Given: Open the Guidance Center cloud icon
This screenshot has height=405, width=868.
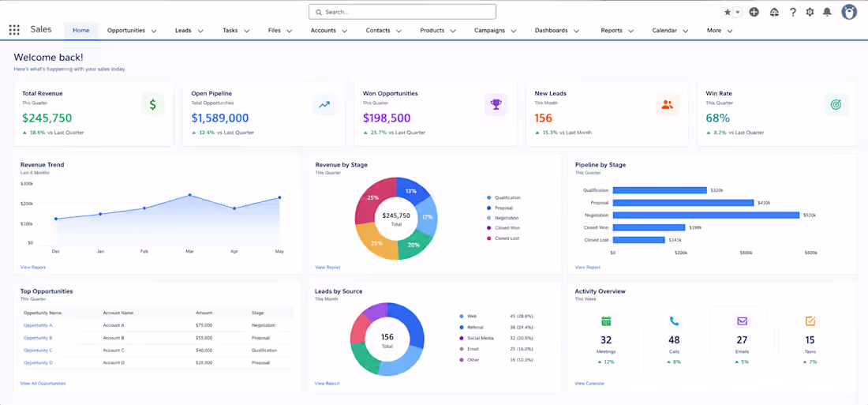Looking at the screenshot, I should tap(774, 12).
